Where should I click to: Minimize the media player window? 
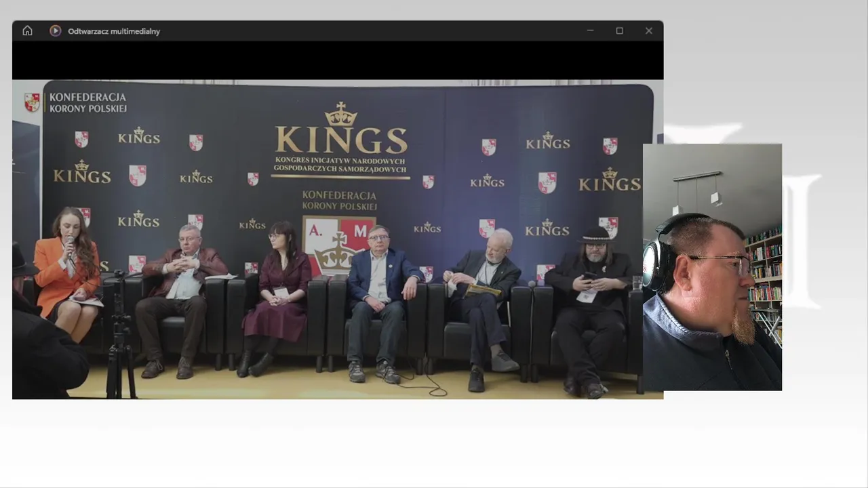pyautogui.click(x=590, y=30)
